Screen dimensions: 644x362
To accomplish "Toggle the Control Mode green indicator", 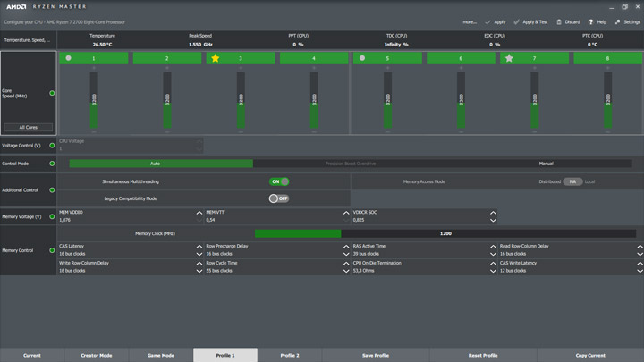I will coord(52,164).
